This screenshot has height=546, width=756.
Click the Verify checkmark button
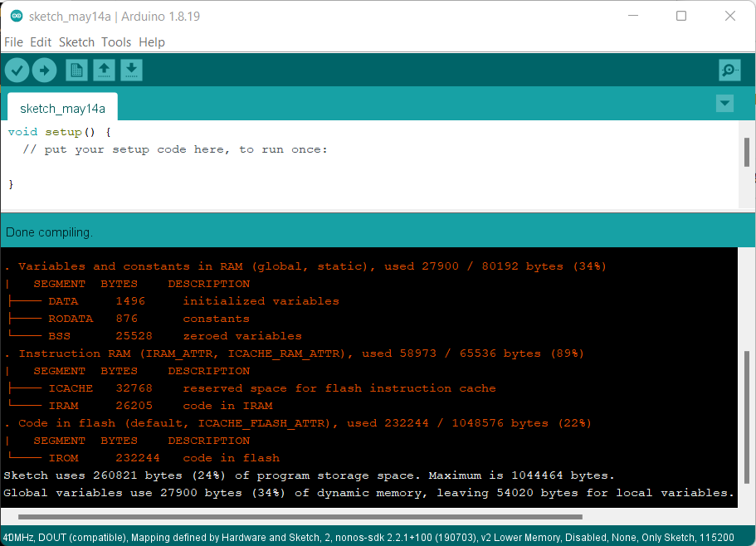click(17, 71)
